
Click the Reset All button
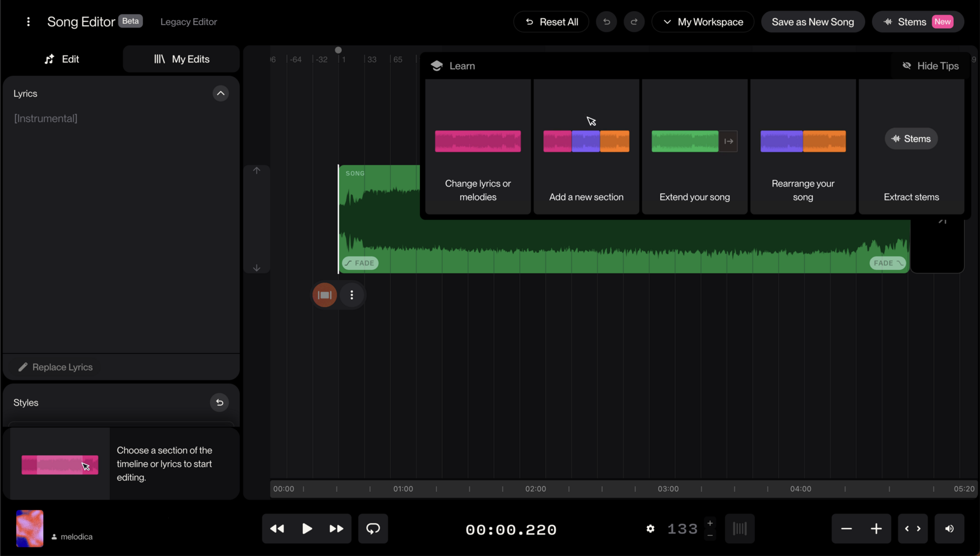tap(551, 22)
